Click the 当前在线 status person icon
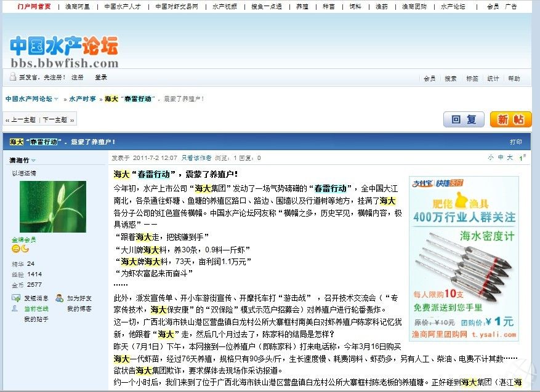This screenshot has width=540, height=392. 15,308
